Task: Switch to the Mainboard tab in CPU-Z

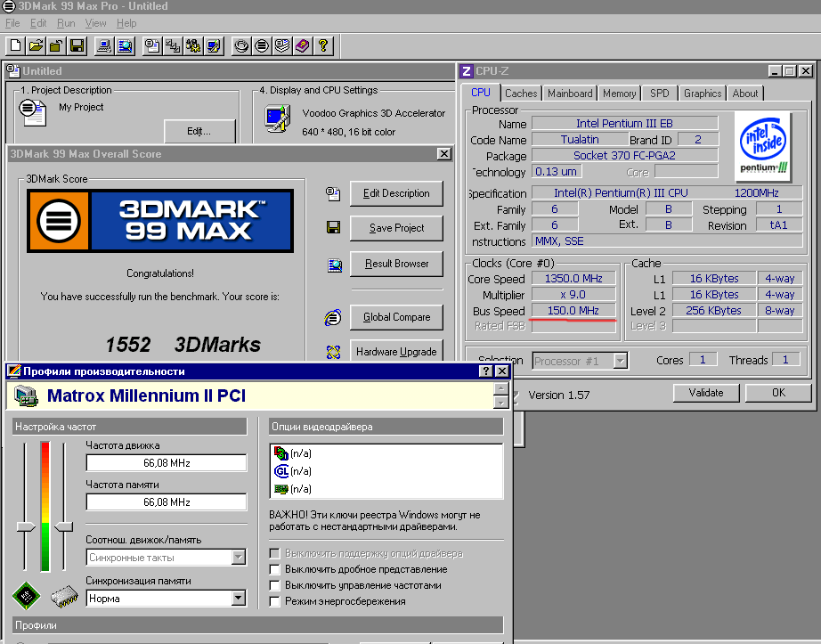Action: pyautogui.click(x=570, y=94)
